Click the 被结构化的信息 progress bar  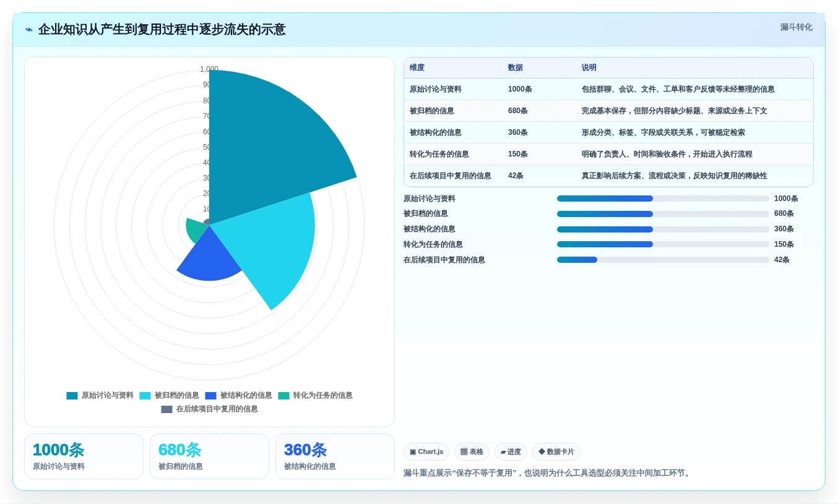point(663,229)
